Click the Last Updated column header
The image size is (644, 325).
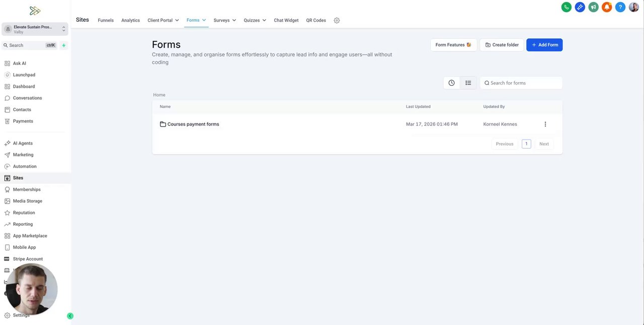click(418, 106)
